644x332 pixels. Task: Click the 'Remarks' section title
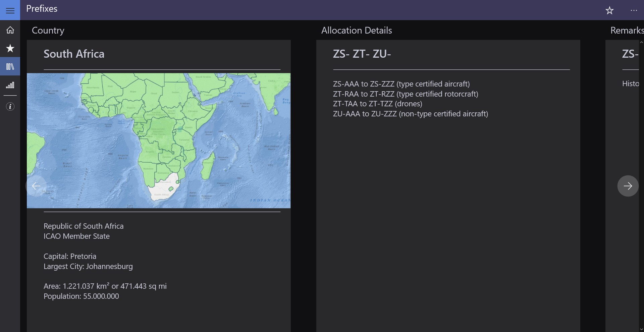627,31
